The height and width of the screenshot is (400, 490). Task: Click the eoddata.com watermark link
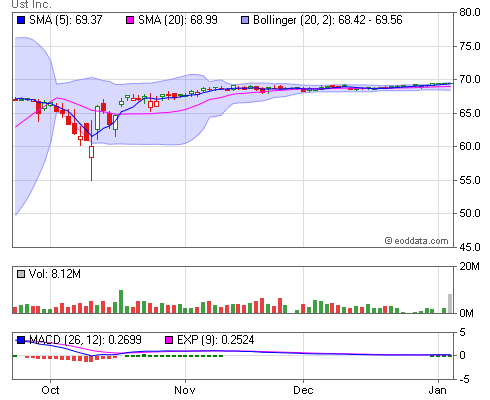(416, 241)
